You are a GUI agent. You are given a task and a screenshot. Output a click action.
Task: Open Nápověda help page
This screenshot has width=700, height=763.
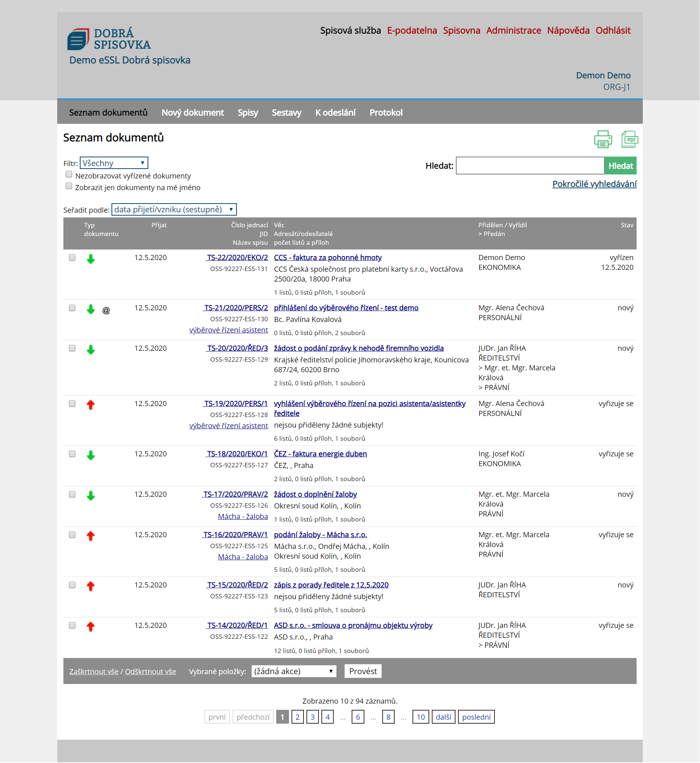(568, 31)
